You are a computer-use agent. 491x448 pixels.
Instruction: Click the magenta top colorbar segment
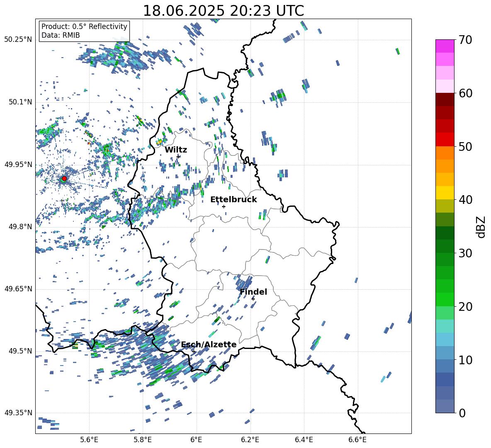click(x=445, y=46)
